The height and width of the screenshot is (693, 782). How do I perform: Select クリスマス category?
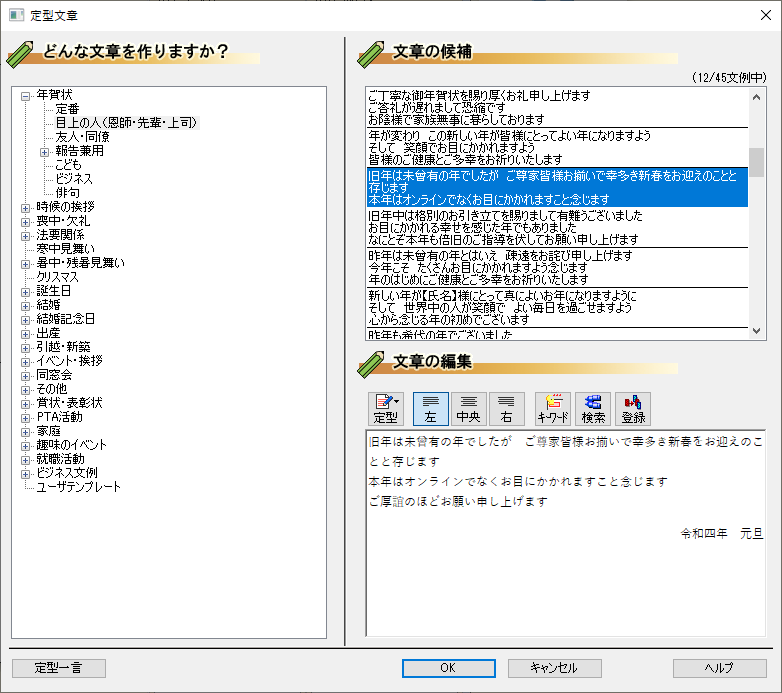pyautogui.click(x=57, y=276)
